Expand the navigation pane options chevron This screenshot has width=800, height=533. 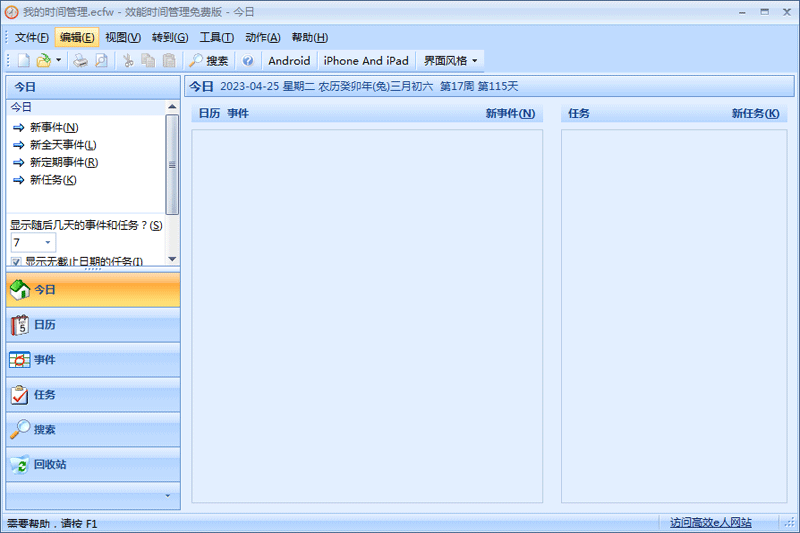click(x=168, y=496)
